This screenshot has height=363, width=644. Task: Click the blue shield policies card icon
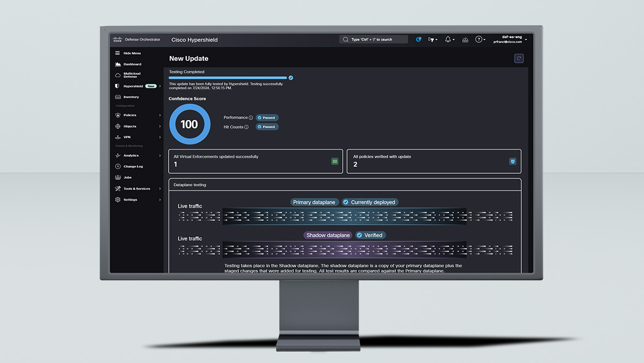(x=513, y=161)
